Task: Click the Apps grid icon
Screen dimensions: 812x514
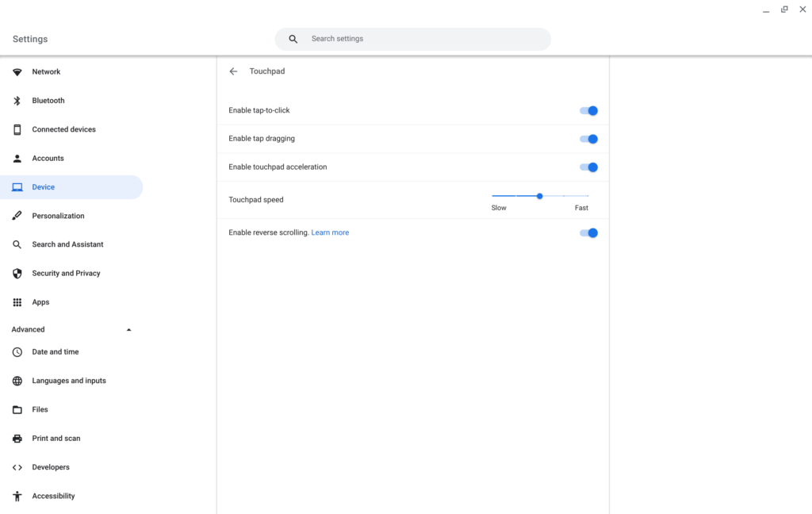Action: click(17, 302)
